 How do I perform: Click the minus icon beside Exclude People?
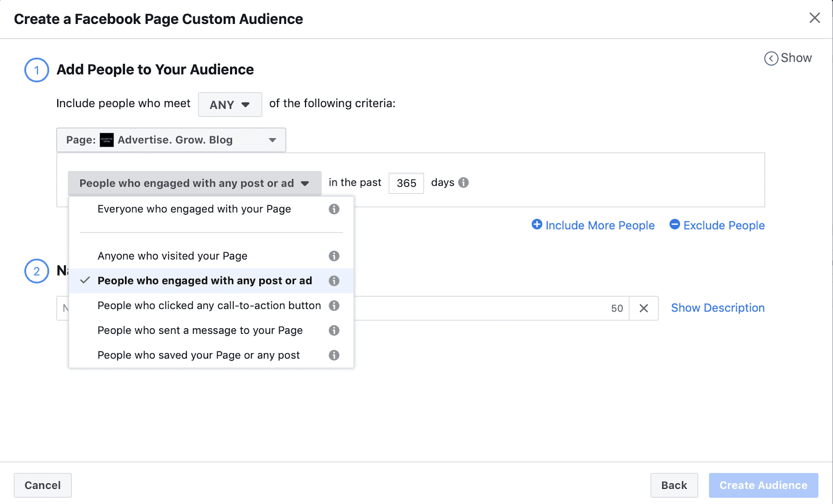tap(675, 224)
